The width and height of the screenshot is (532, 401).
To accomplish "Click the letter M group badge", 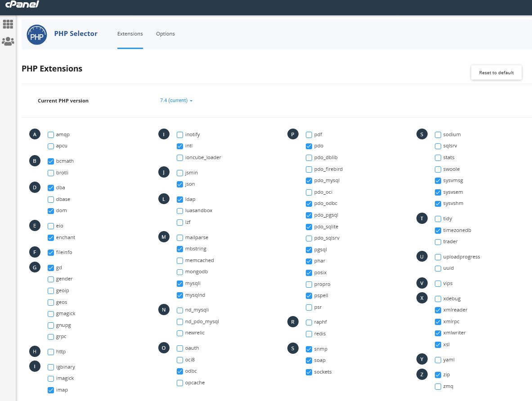I will coord(164,237).
